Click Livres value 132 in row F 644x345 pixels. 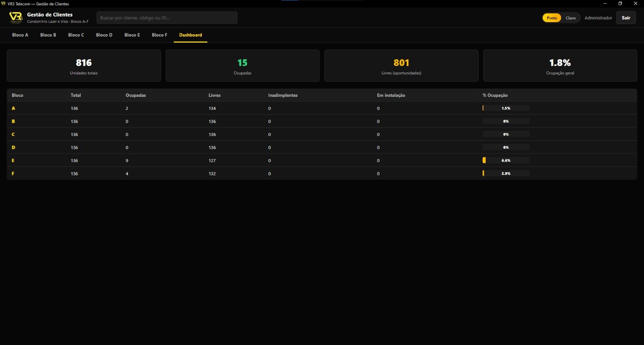(x=212, y=173)
